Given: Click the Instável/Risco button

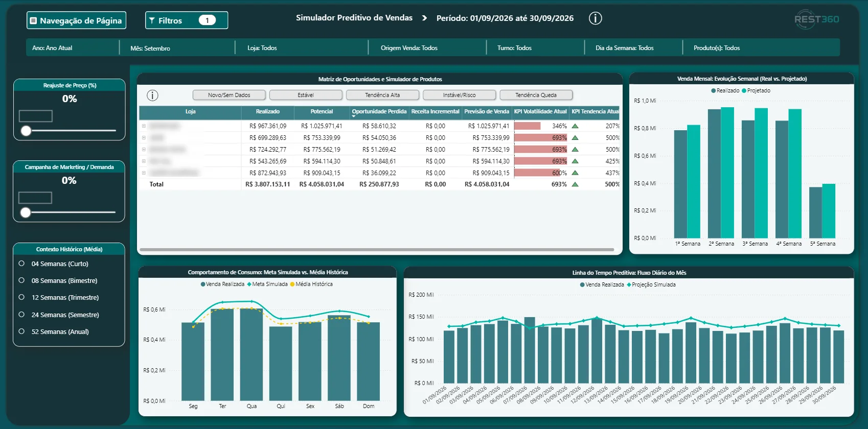Looking at the screenshot, I should 459,95.
